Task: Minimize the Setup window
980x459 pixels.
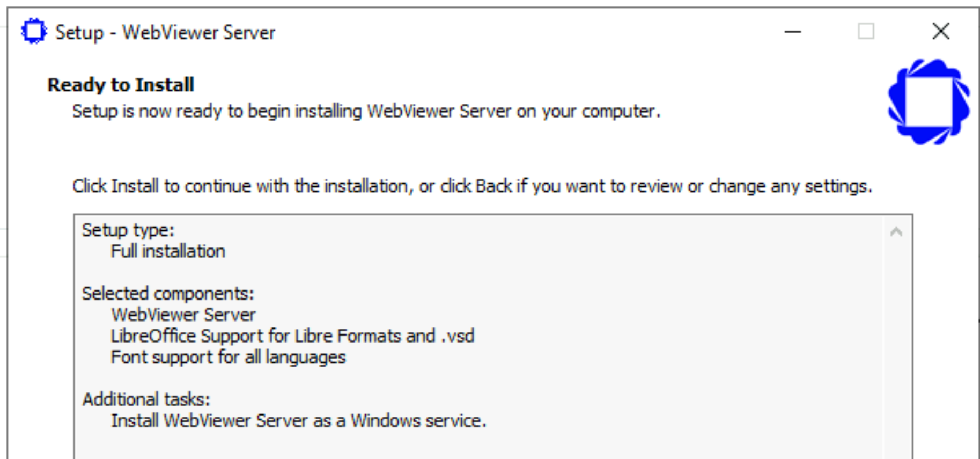Action: pos(792,32)
